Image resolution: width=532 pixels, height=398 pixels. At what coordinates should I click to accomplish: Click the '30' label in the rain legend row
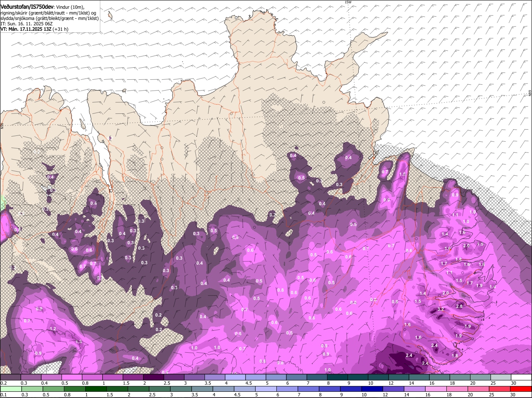(514, 395)
